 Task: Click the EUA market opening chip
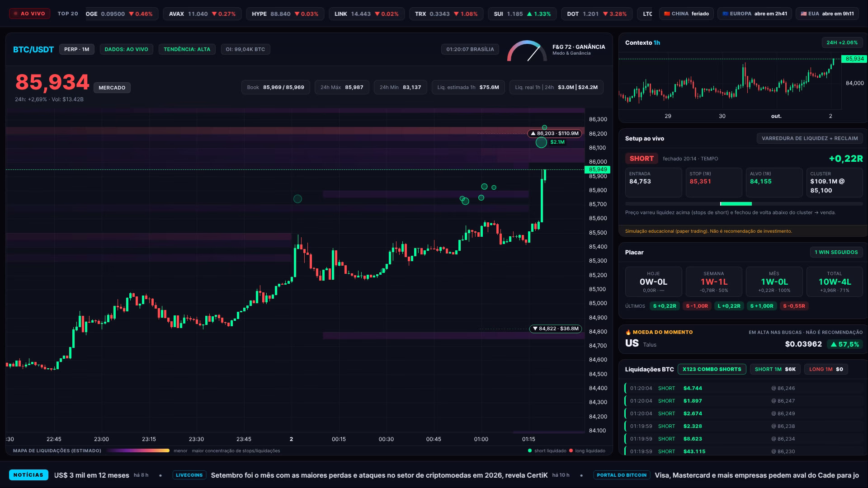(827, 14)
